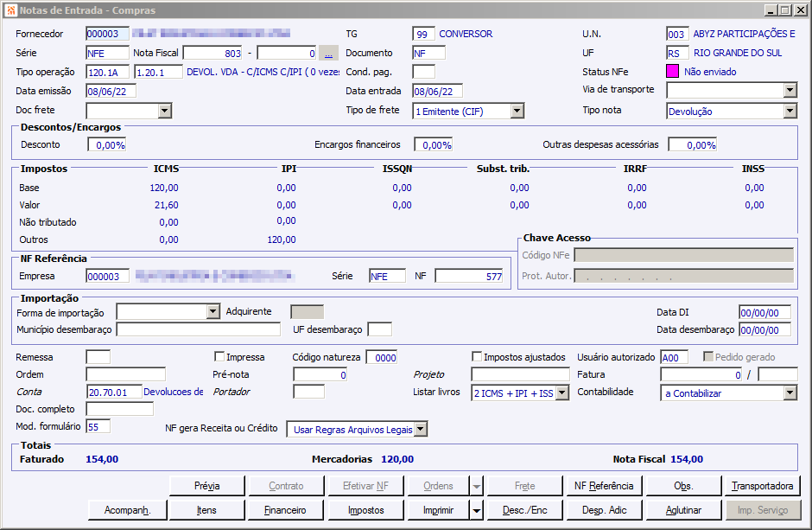The height and width of the screenshot is (530, 812).
Task: Click the app icon in the title bar
Action: 10,10
